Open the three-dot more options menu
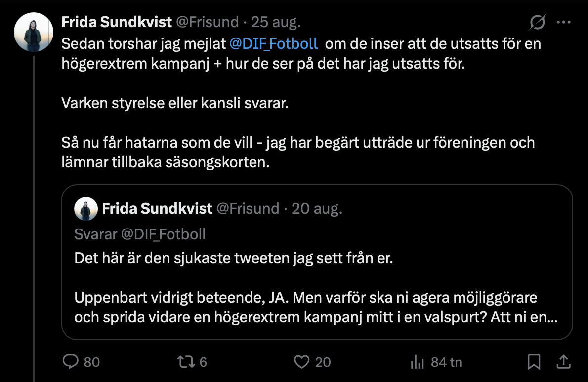Viewport: 588px width, 382px height. pos(564,22)
